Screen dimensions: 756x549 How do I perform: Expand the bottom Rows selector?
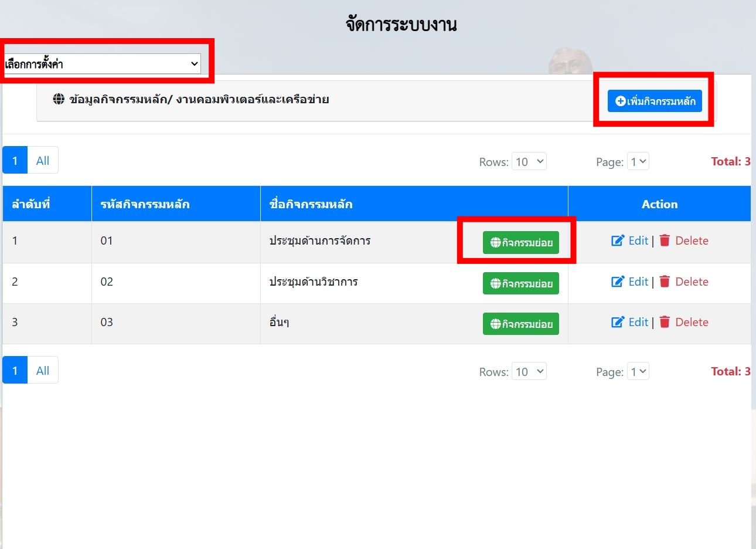point(529,371)
